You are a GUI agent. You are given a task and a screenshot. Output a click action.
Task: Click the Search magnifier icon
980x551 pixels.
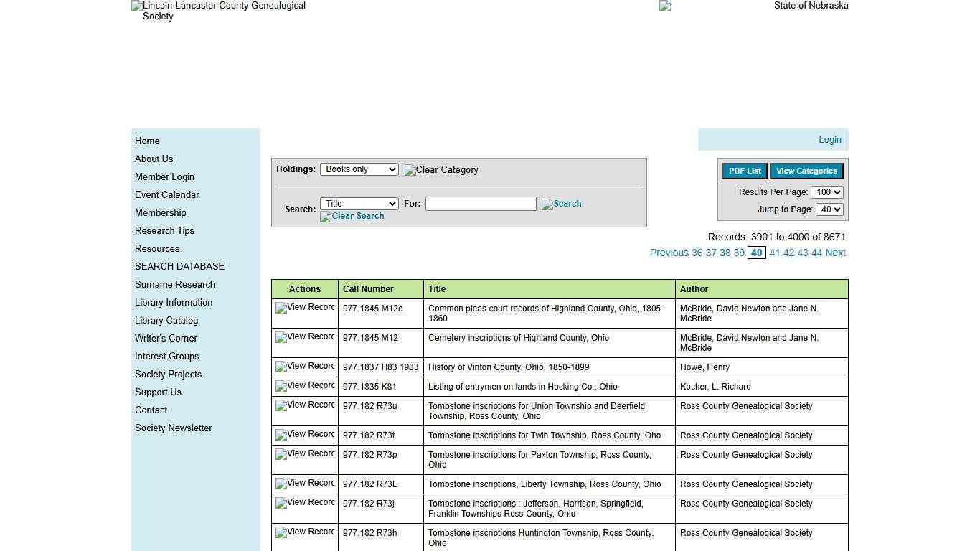pyautogui.click(x=561, y=204)
